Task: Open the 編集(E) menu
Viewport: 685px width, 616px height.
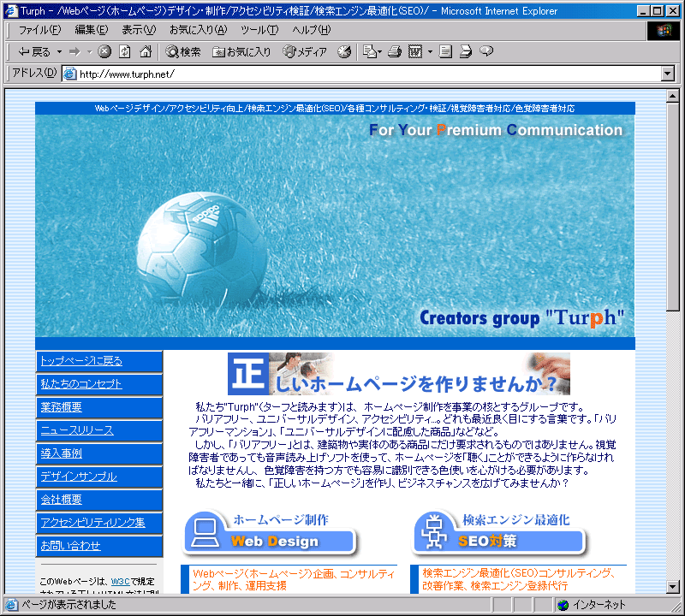Action: click(x=92, y=30)
